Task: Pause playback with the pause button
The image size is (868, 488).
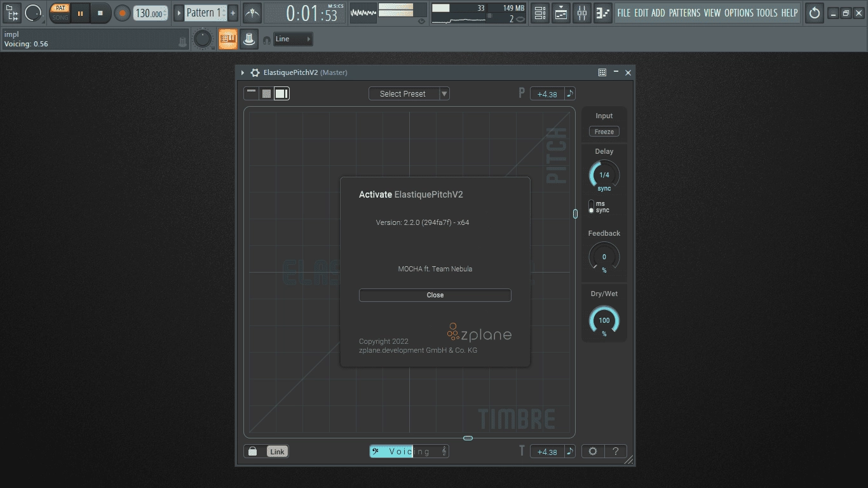Action: pos(80,13)
